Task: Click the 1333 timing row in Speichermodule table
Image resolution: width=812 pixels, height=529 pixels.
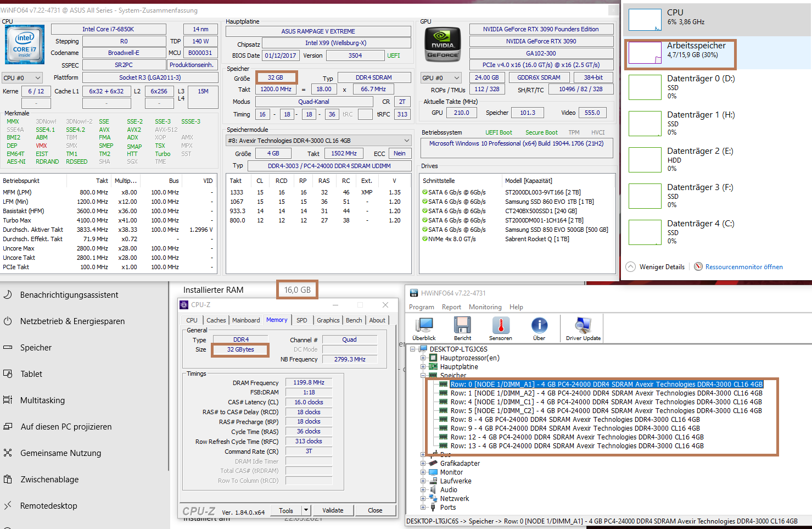Action: [318, 192]
